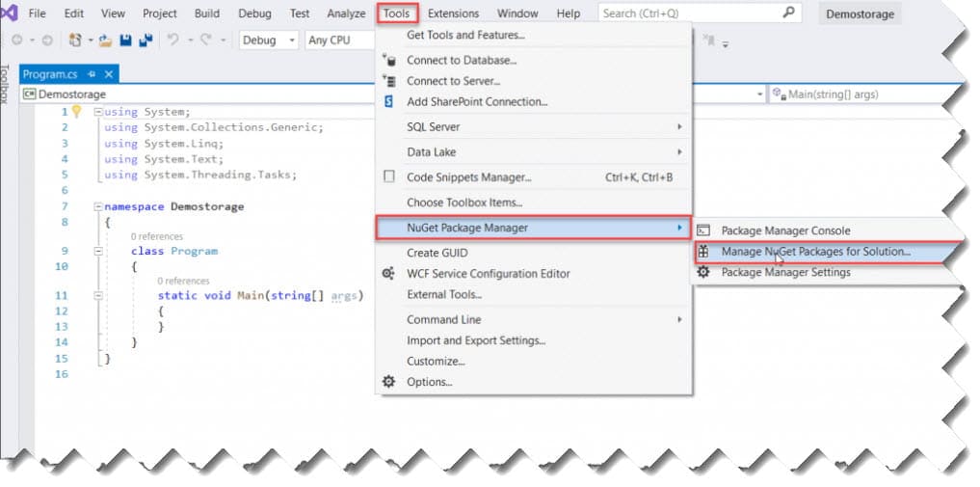Open the Project menu
Image resolution: width=980 pixels, height=487 pixels.
pos(159,14)
